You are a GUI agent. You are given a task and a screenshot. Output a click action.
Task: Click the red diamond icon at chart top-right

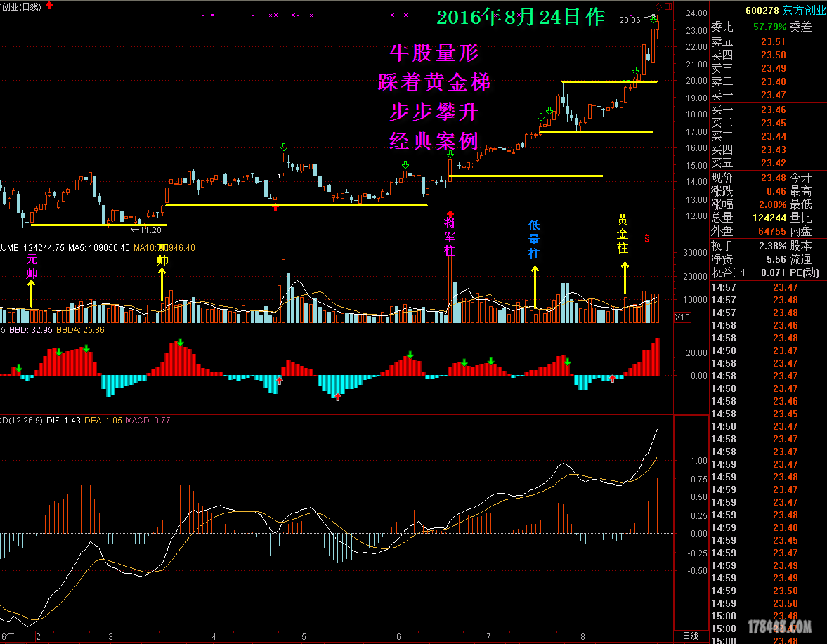tap(658, 6)
